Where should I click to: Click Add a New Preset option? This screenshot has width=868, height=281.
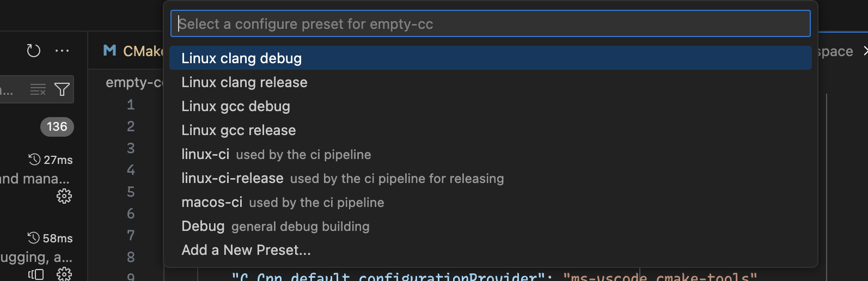(x=246, y=251)
